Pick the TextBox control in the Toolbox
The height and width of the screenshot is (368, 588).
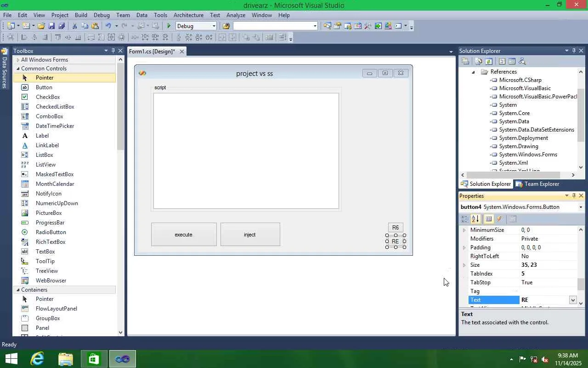[64, 252]
